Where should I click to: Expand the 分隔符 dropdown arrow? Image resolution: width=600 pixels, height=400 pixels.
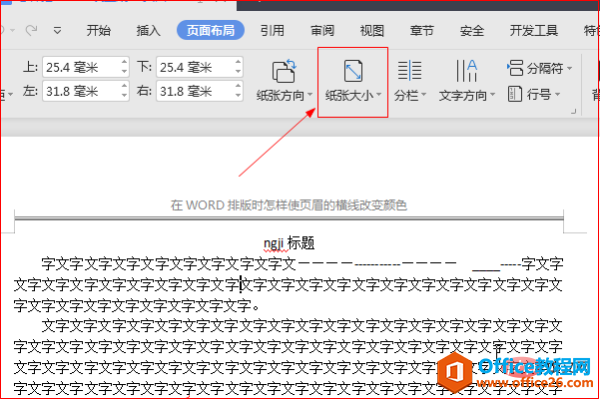pyautogui.click(x=570, y=69)
